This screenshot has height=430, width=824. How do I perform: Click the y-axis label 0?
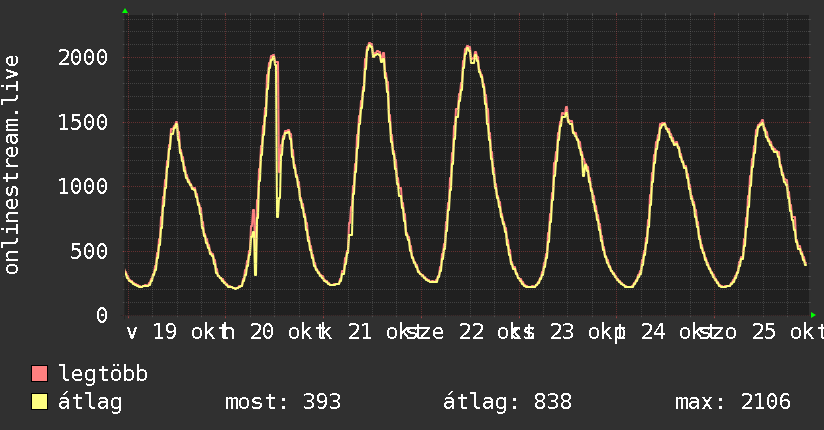(x=101, y=315)
